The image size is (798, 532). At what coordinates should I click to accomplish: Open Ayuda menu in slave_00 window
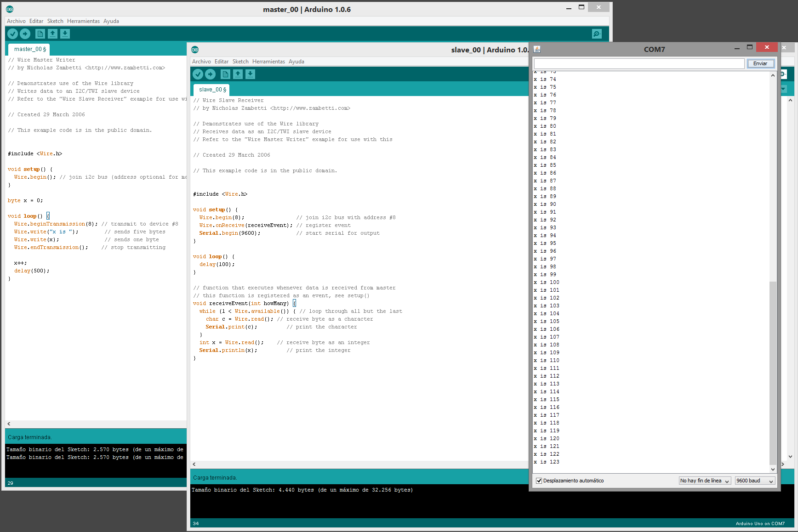(x=296, y=62)
